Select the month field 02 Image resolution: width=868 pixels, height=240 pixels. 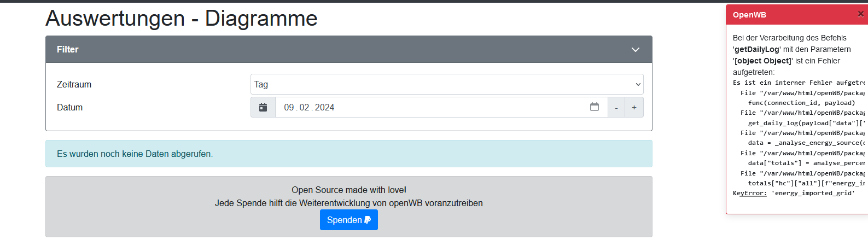[304, 108]
